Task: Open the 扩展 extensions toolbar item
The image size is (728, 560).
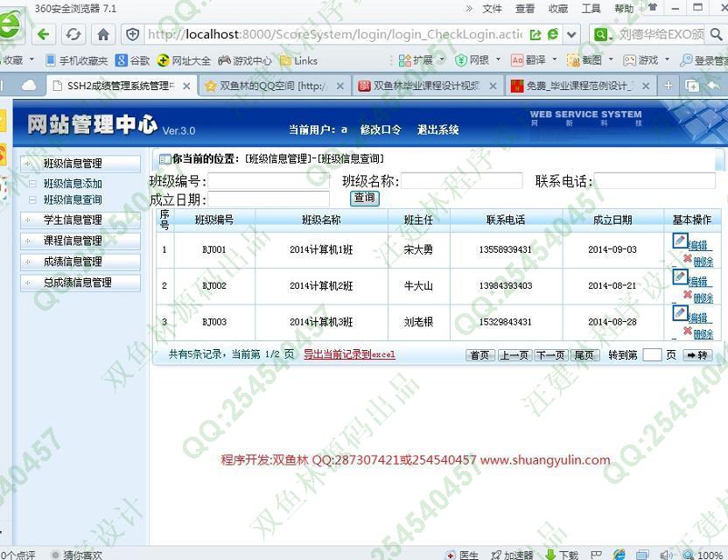Action: (x=416, y=60)
